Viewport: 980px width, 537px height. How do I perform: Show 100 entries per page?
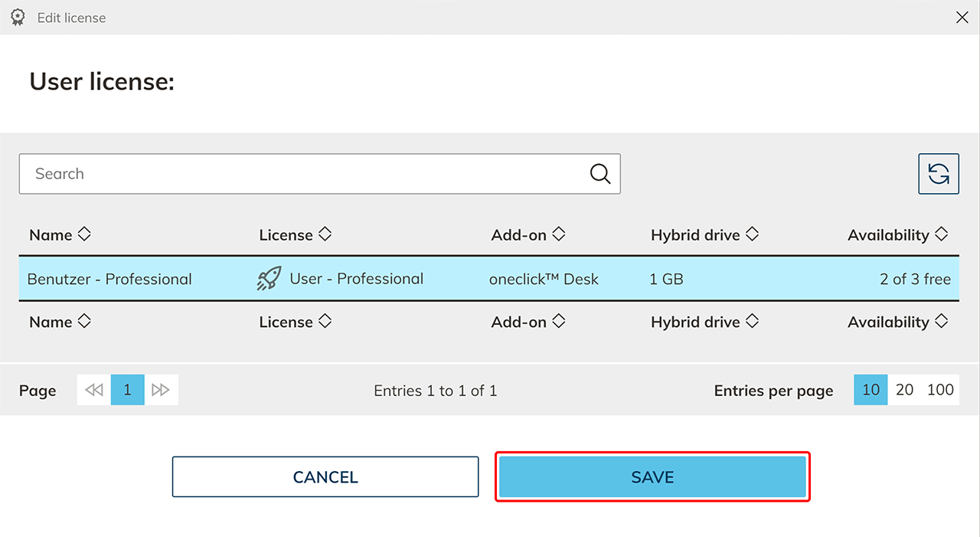[940, 390]
